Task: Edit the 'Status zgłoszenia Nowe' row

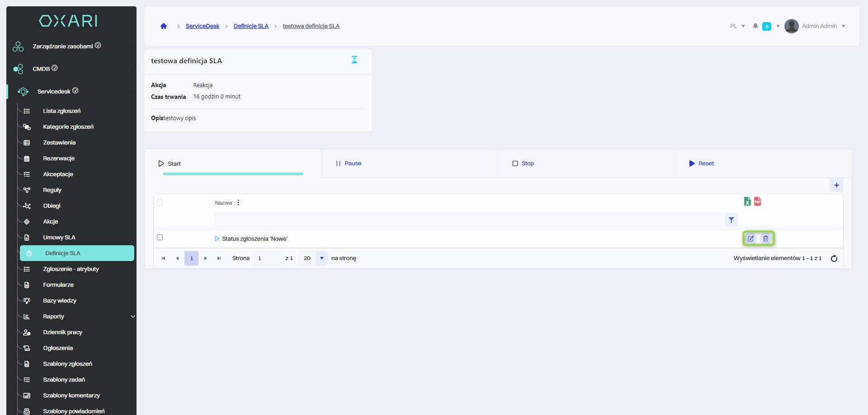Action: tap(751, 238)
